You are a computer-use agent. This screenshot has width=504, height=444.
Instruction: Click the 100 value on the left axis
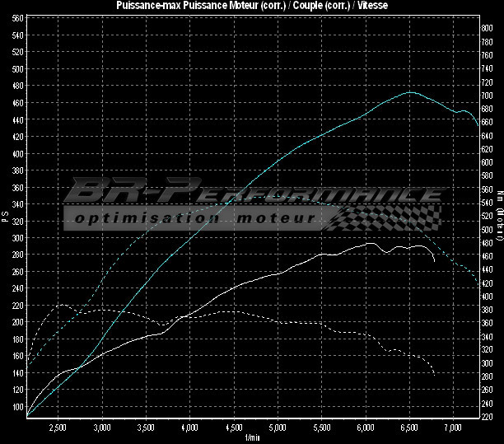(x=18, y=407)
